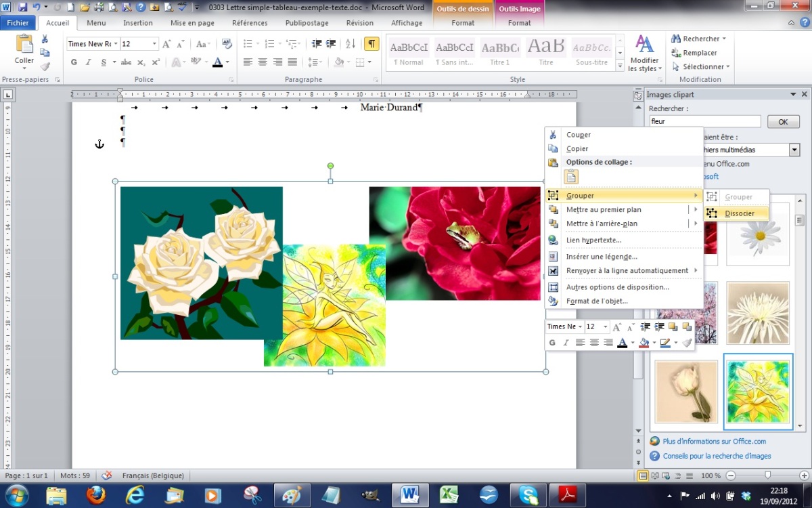Image resolution: width=812 pixels, height=508 pixels.
Task: Justify text in the ribbon Paragraphe group
Action: (292, 62)
